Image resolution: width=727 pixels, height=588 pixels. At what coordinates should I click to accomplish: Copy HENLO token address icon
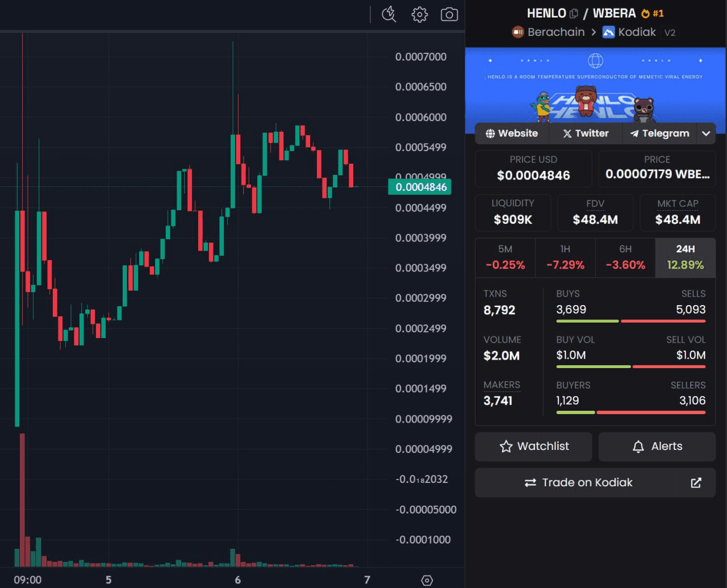[x=574, y=13]
